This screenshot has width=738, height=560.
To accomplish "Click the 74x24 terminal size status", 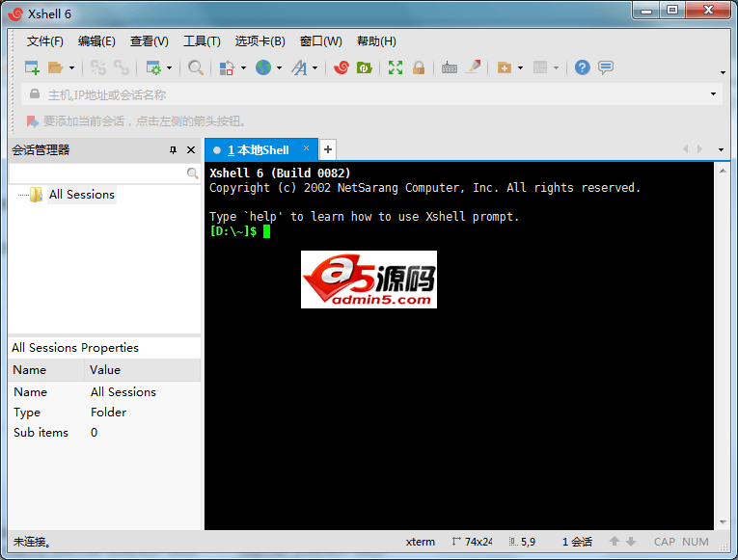I will pos(472,542).
